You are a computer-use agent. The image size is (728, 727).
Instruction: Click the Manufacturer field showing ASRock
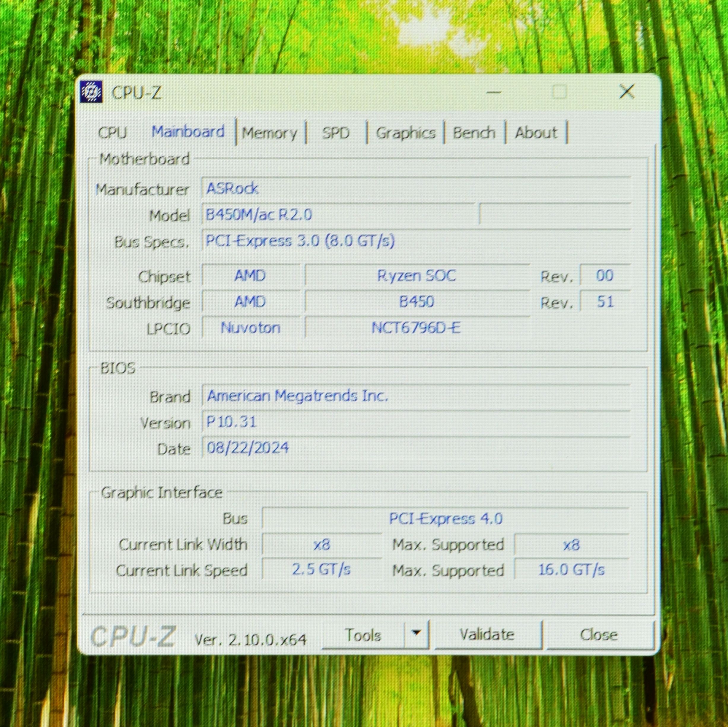coord(416,188)
